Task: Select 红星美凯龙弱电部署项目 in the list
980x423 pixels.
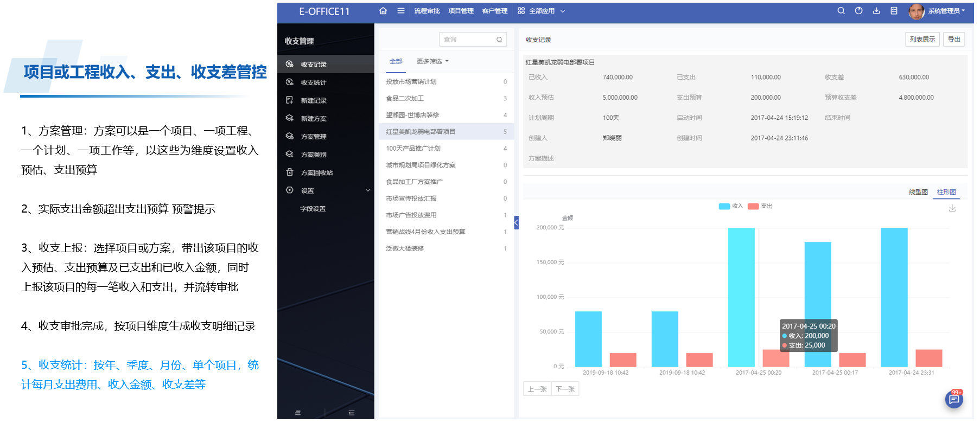Action: (x=446, y=131)
